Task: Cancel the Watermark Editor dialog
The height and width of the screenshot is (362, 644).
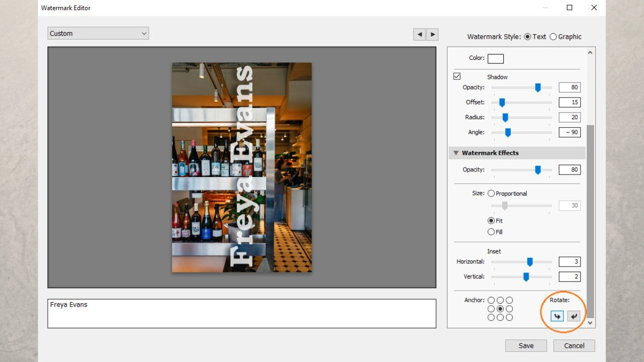Action: click(x=574, y=345)
